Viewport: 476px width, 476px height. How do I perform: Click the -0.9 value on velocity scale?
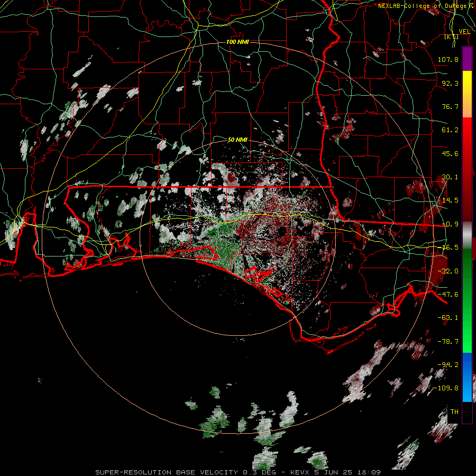(x=450, y=224)
